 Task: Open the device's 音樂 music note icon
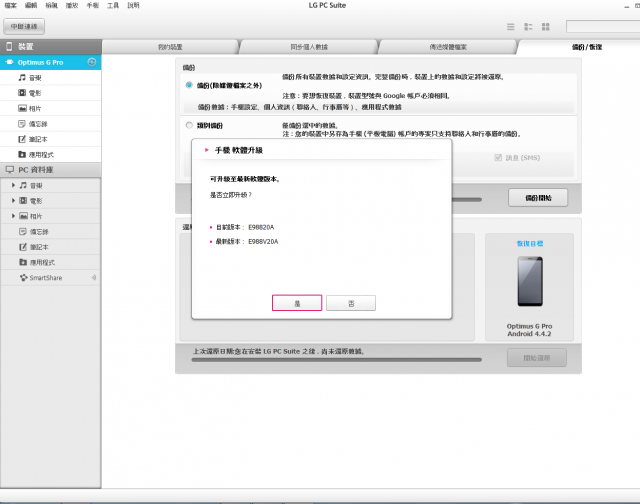[22, 78]
